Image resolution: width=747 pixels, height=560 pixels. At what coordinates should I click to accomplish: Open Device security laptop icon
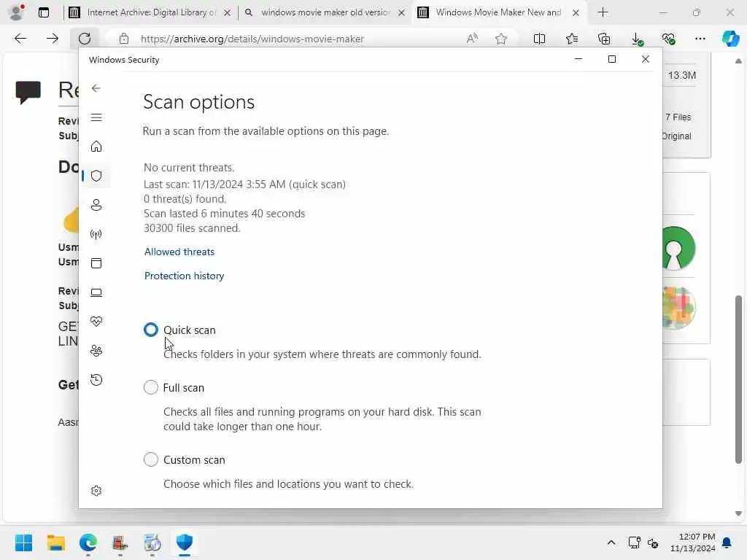(96, 292)
